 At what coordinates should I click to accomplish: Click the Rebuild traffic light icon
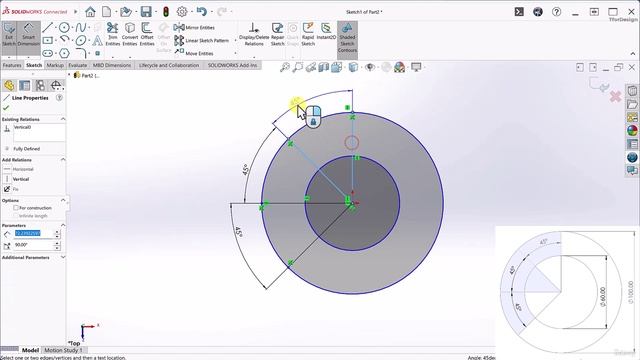(x=166, y=12)
